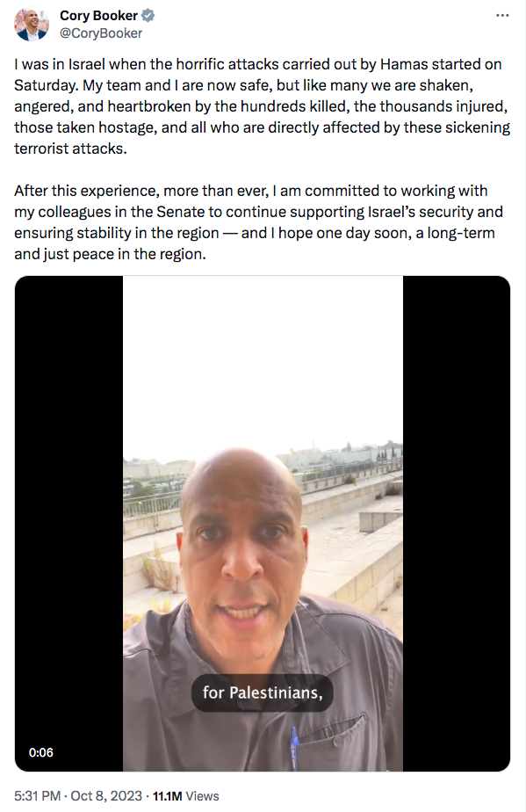Click the first paragraph about the Hamas attacks

(262, 106)
